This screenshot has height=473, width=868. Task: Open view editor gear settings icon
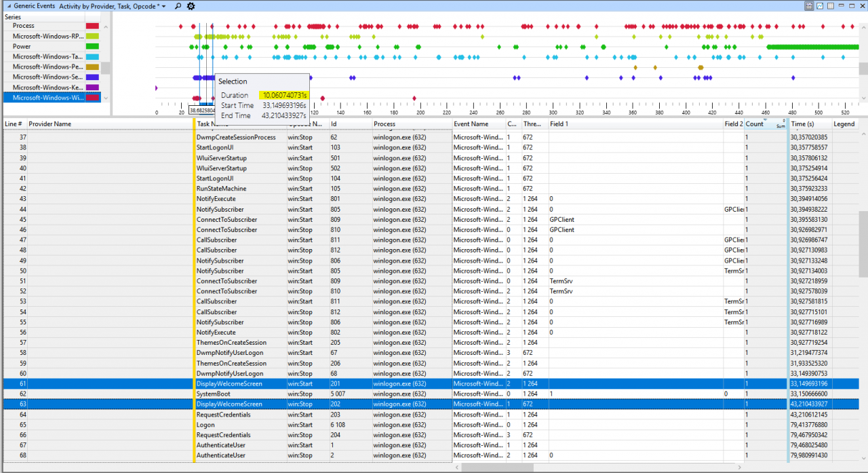pyautogui.click(x=191, y=5)
